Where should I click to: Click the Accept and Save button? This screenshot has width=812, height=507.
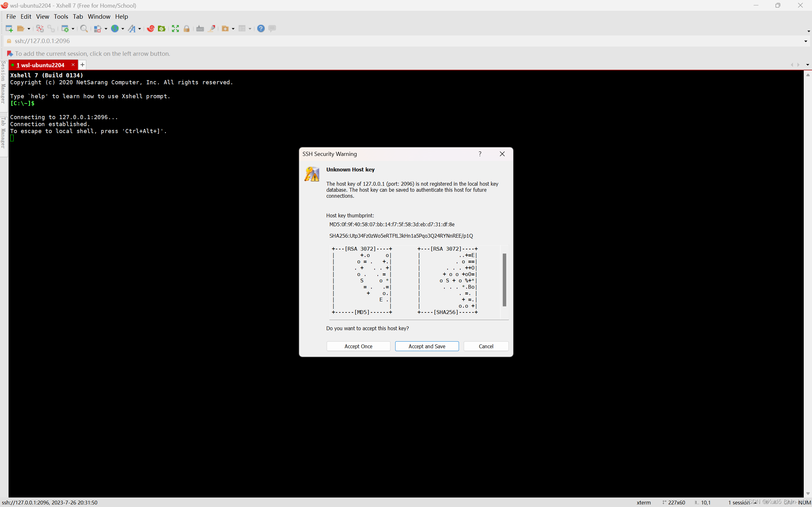click(427, 346)
